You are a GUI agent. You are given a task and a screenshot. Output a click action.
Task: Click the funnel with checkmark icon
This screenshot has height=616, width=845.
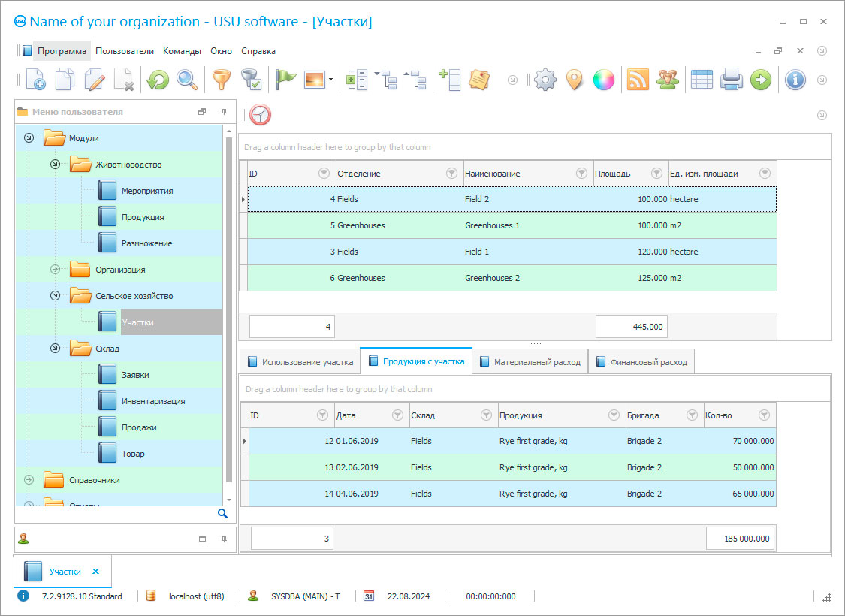tap(251, 80)
